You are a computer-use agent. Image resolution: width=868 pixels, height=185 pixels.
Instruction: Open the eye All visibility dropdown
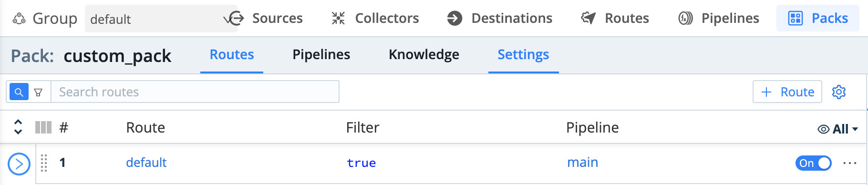pyautogui.click(x=837, y=129)
